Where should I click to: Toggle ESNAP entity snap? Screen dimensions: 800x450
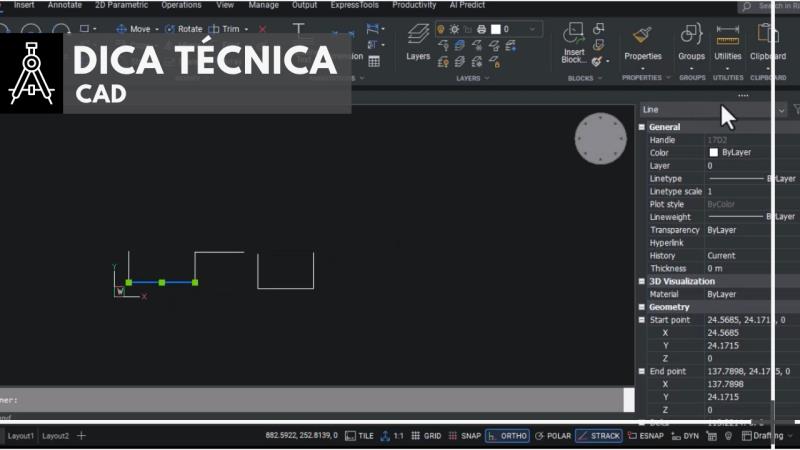click(x=646, y=436)
